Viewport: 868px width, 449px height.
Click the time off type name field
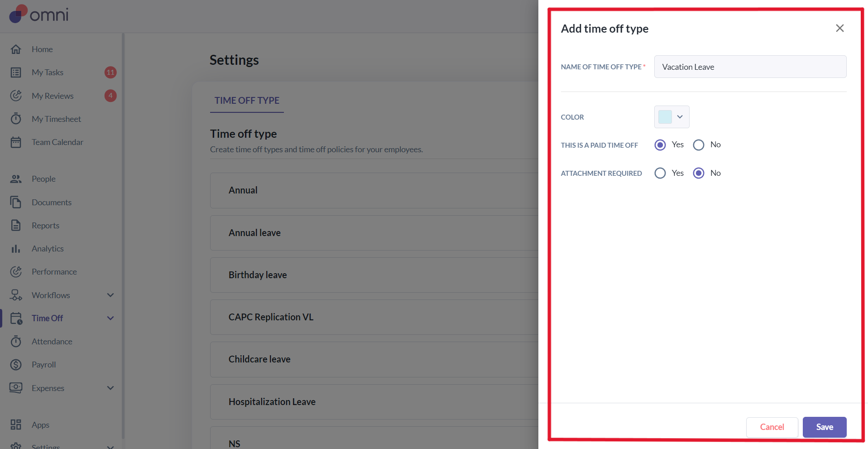(750, 67)
